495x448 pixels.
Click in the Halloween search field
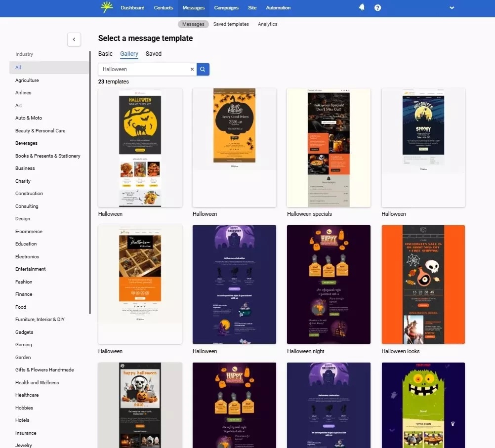[x=143, y=70]
